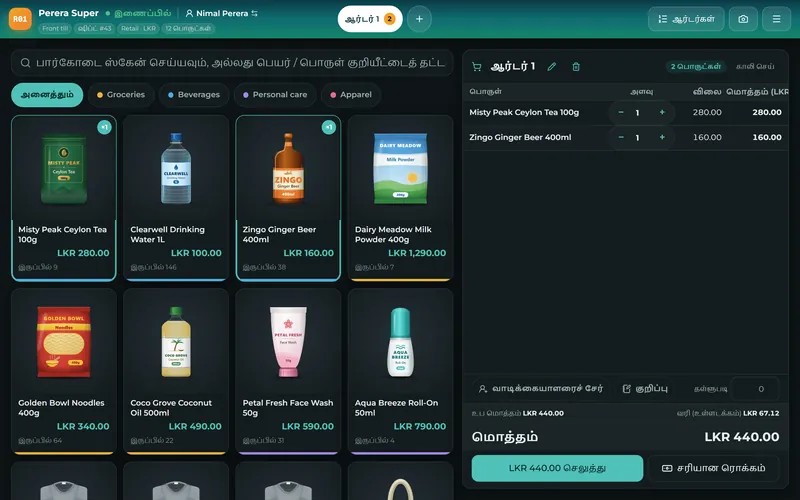Add Golden Bowl Noodles 400g product

click(64, 371)
